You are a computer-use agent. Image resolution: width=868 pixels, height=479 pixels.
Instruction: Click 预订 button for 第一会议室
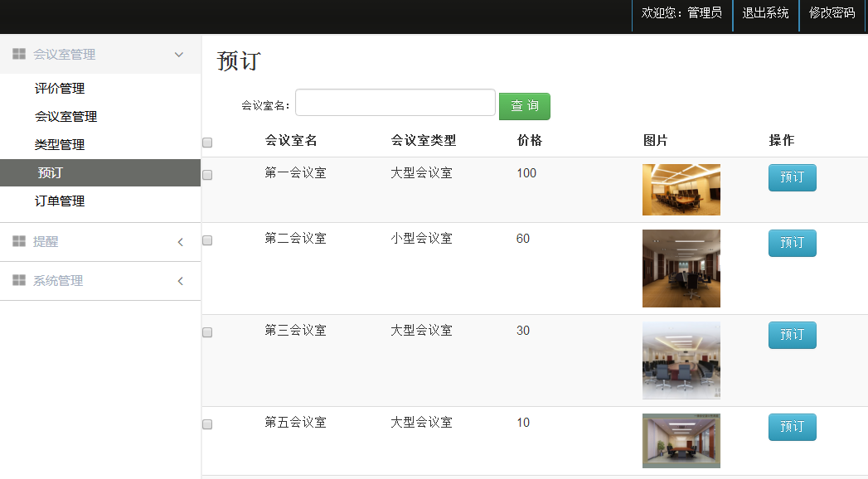click(793, 177)
